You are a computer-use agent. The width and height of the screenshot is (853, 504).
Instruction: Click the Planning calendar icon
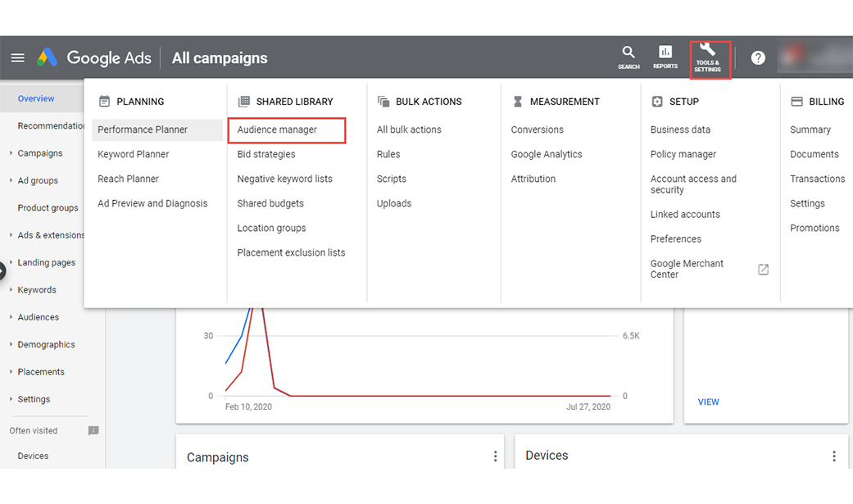(104, 102)
